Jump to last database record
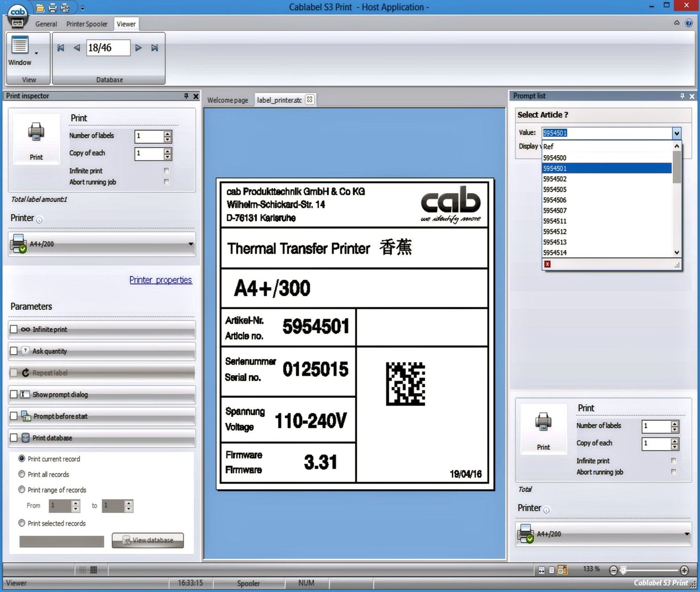 (x=155, y=48)
